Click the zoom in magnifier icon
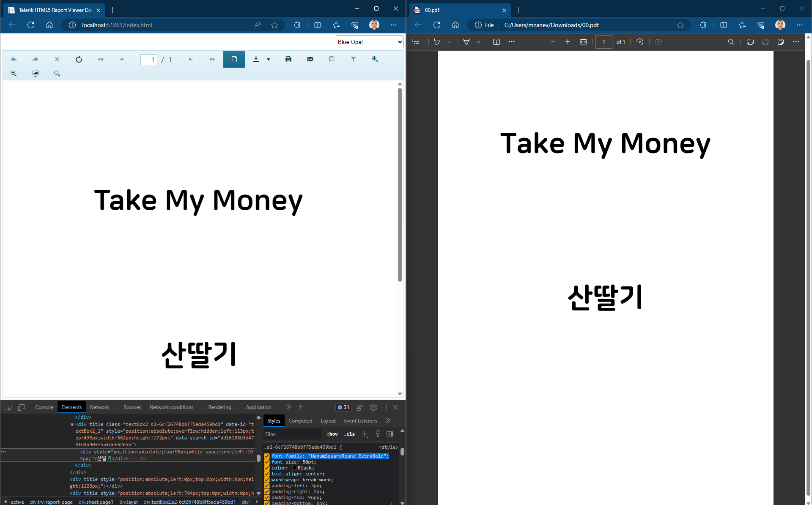 [x=375, y=59]
